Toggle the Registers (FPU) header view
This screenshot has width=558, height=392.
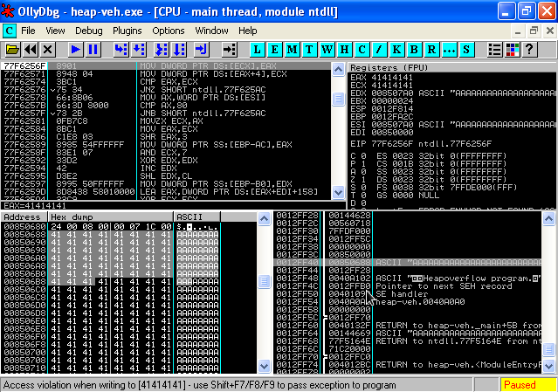(451, 67)
